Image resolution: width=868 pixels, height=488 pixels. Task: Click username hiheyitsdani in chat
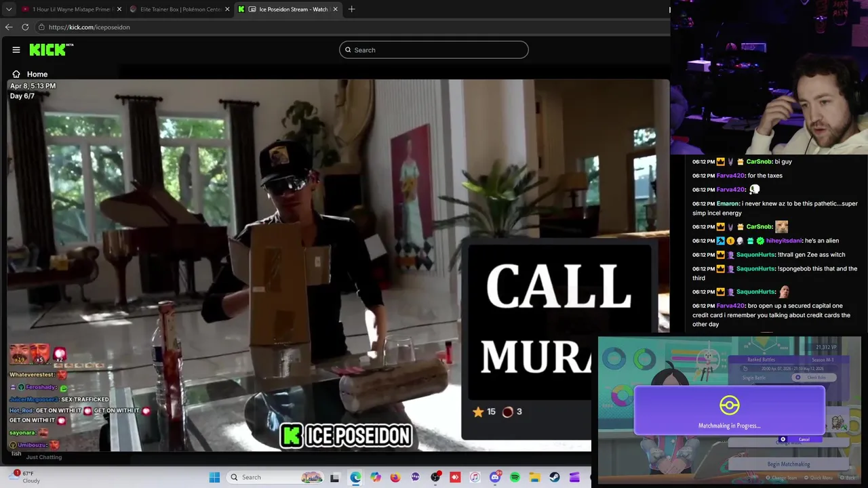[784, 241]
